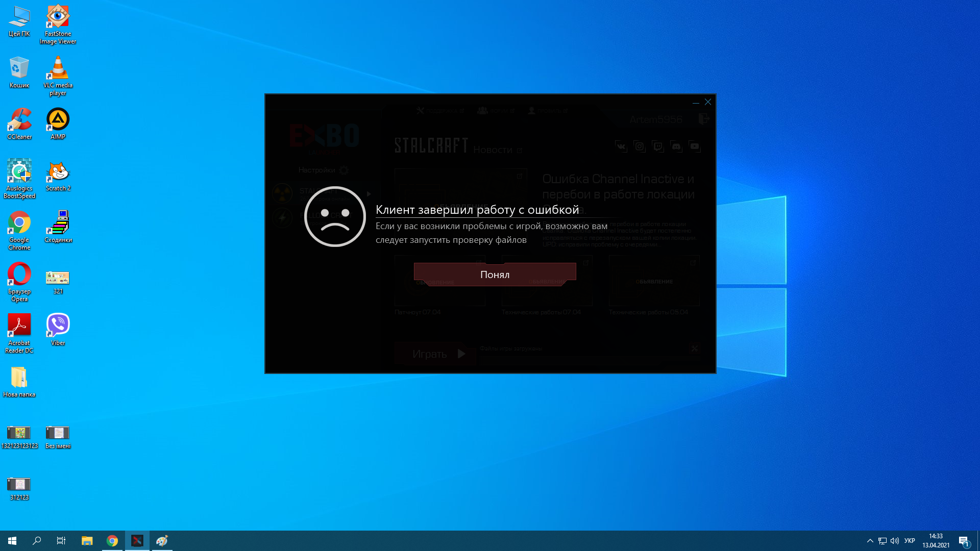
Task: Open clock showing 14:33 13.04.2021
Action: coord(936,541)
